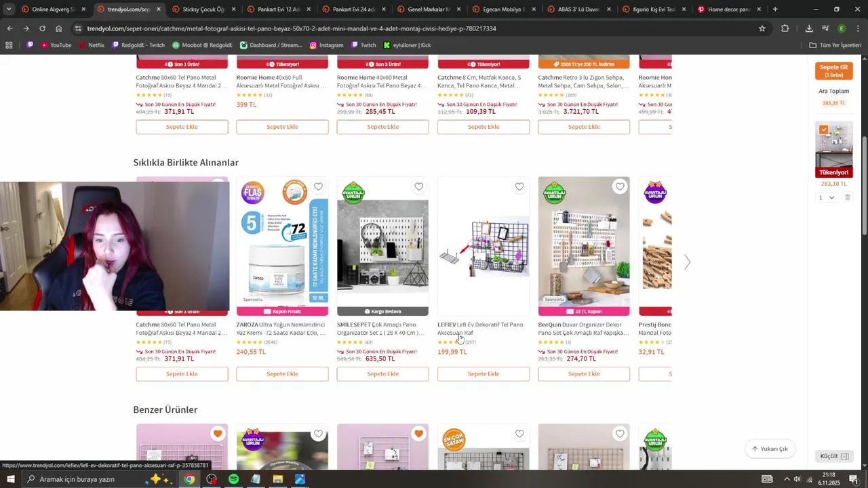This screenshot has width=868, height=488.
Task: Open Windows notification center
Action: coord(853,479)
